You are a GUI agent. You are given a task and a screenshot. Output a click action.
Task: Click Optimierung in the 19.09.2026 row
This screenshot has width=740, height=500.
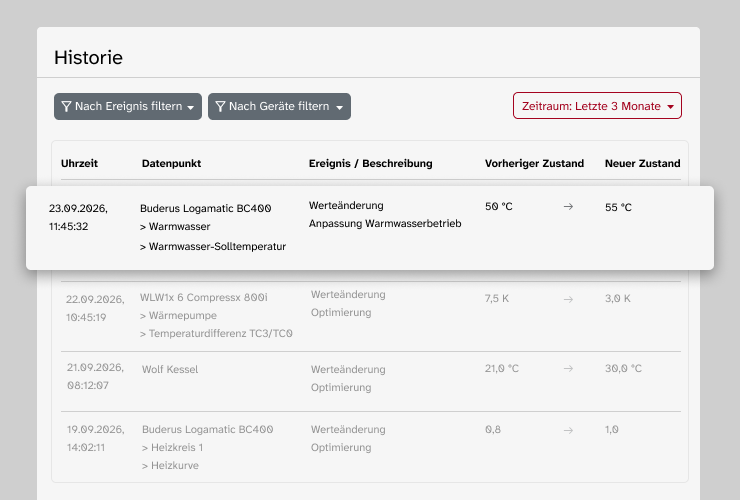coord(341,447)
